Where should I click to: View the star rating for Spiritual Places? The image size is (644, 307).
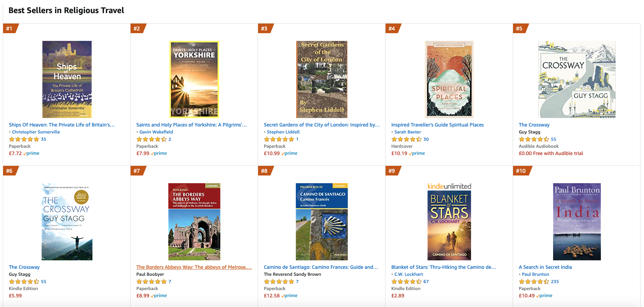pyautogui.click(x=406, y=139)
